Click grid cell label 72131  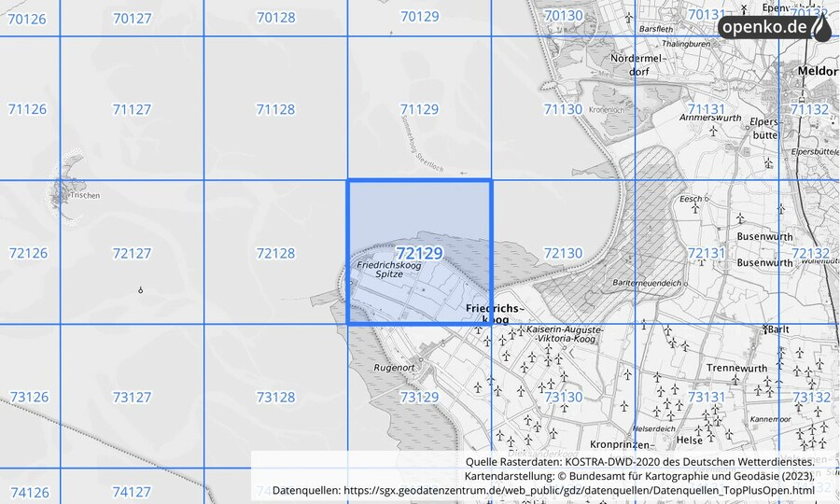(x=707, y=253)
